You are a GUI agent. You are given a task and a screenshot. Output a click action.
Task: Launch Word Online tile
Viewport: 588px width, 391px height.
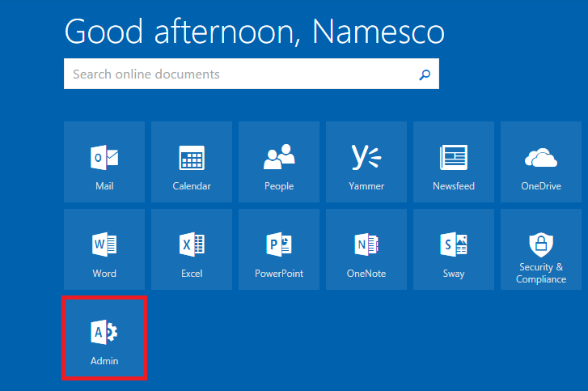[104, 249]
